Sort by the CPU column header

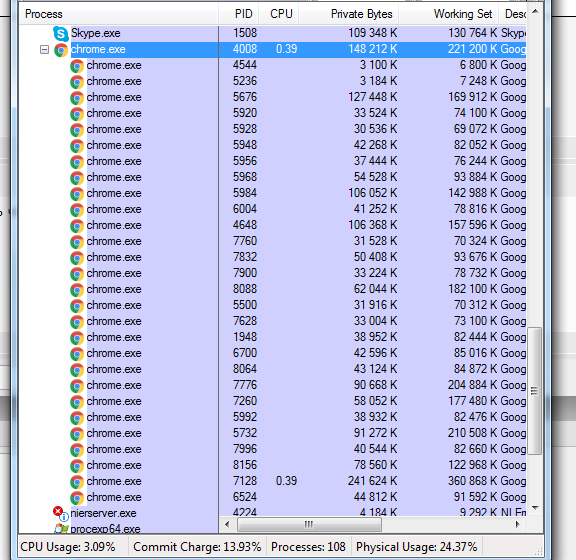pyautogui.click(x=279, y=14)
